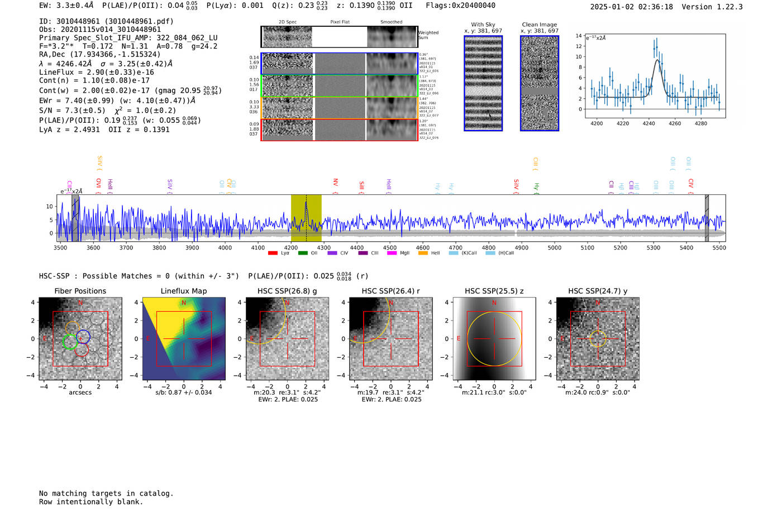Image resolution: width=782 pixels, height=532 pixels.
Task: Open the HSC SSP g-band image
Action: coord(287,339)
